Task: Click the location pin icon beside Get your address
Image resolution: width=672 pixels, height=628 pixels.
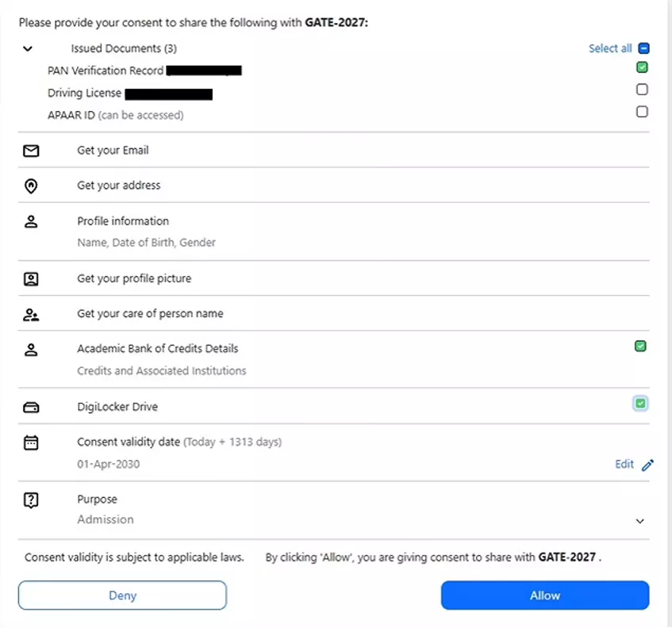Action: pyautogui.click(x=31, y=186)
